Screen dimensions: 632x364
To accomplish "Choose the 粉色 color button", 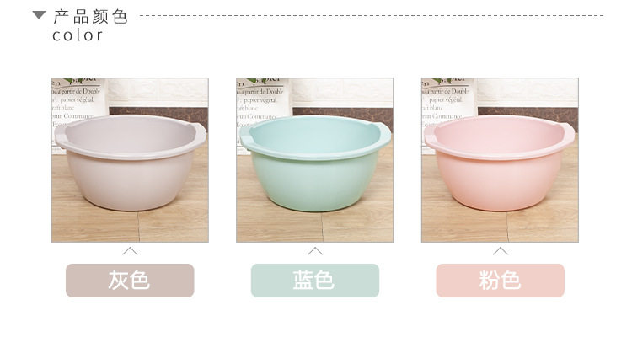I will [x=501, y=281].
